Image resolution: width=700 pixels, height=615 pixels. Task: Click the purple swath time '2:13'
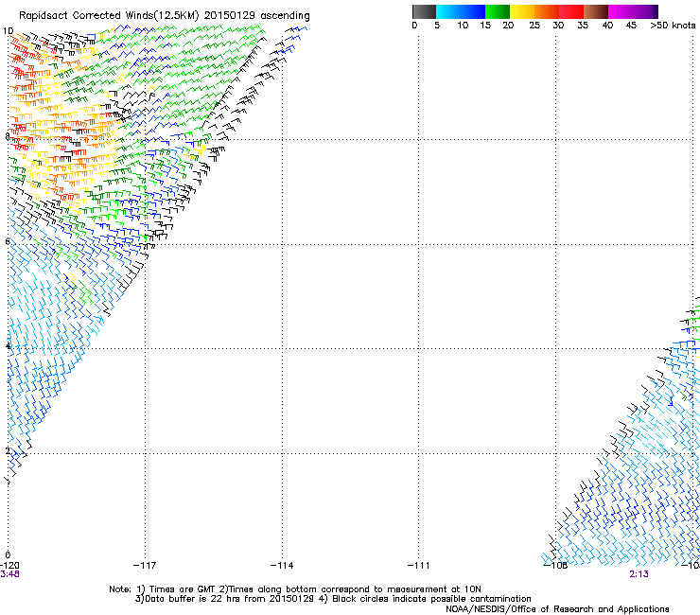pyautogui.click(x=639, y=574)
